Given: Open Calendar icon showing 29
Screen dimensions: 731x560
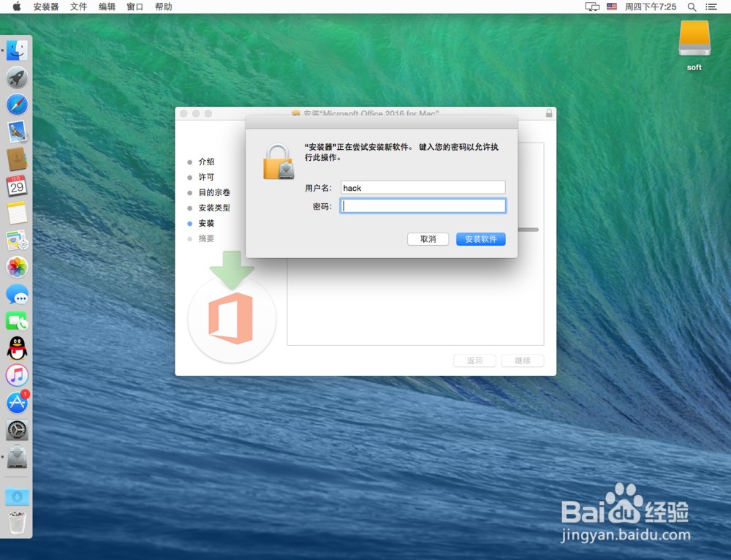Looking at the screenshot, I should [17, 186].
